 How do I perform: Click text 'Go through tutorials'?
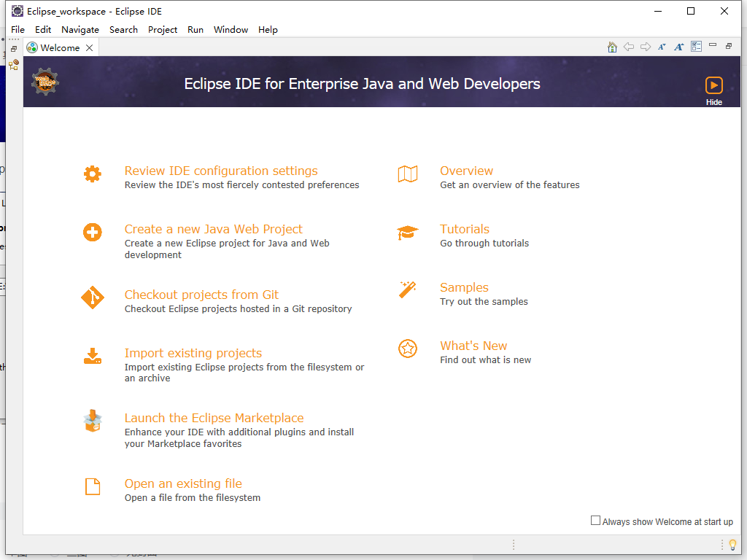(484, 243)
